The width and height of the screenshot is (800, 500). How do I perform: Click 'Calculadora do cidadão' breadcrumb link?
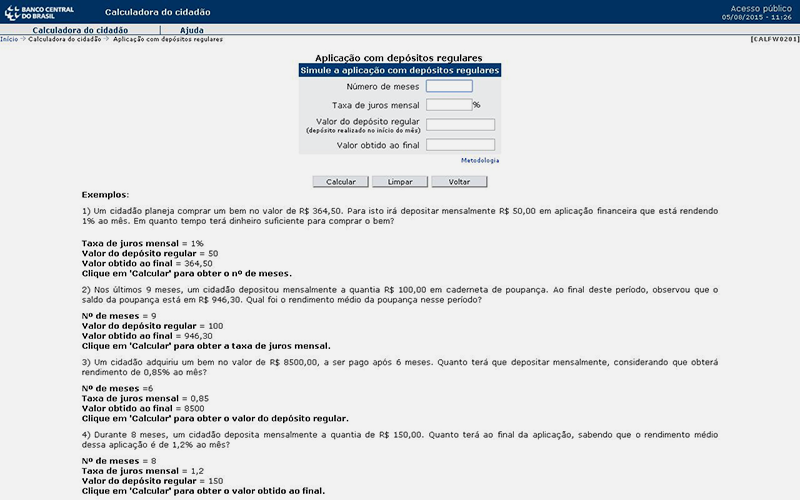[x=64, y=39]
